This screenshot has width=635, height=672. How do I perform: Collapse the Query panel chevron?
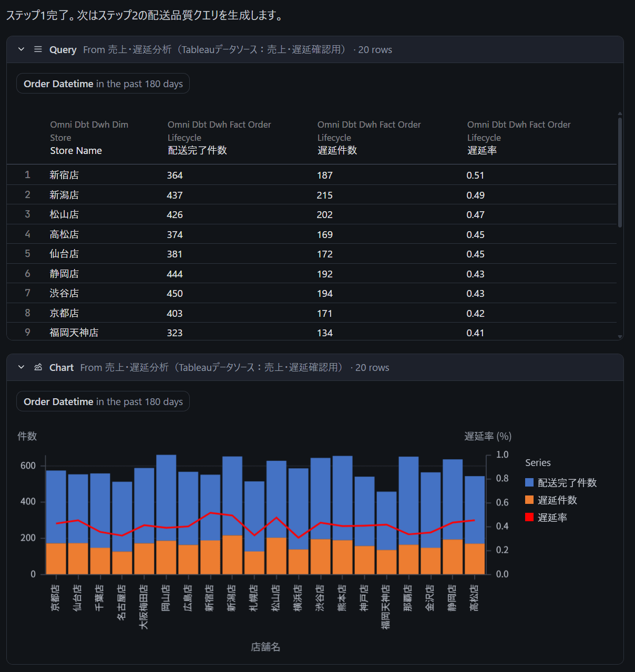[21, 49]
